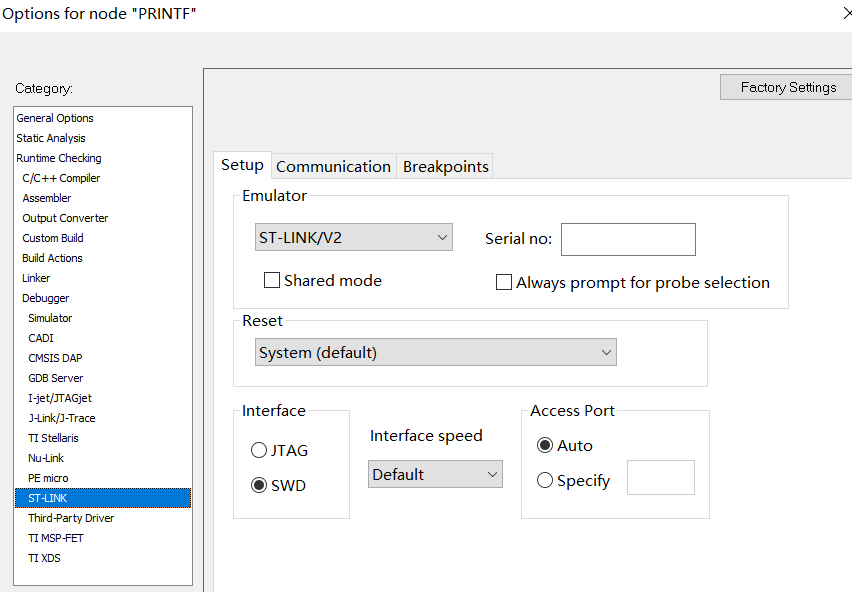The width and height of the screenshot is (852, 592).
Task: Choose J-Link/J-Trace in category list
Action: click(x=61, y=418)
